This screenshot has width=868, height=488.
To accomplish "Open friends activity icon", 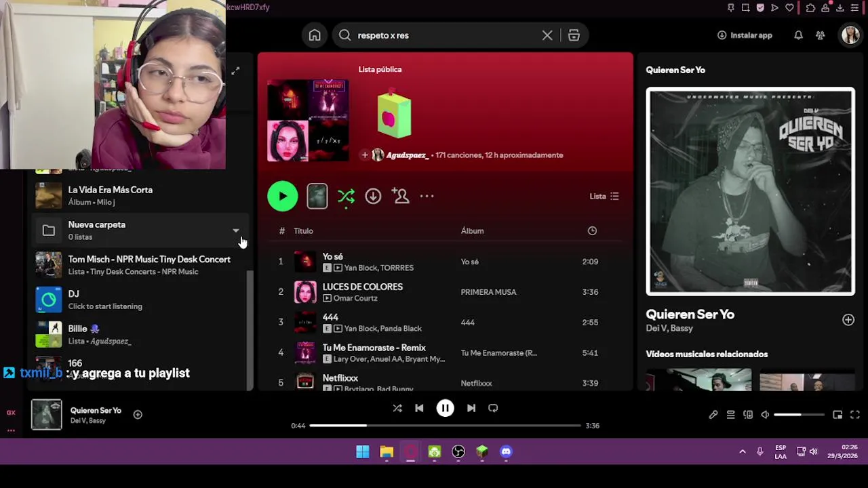I will coord(821,35).
